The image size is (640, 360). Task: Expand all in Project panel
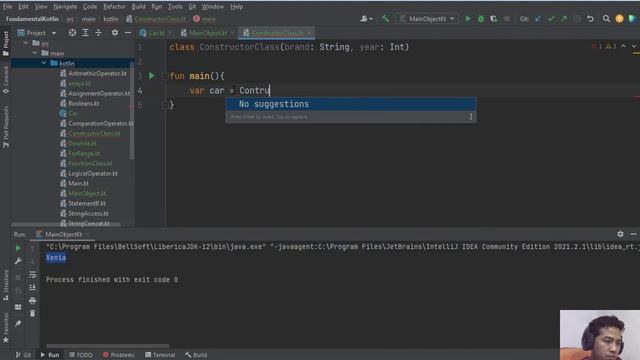(85, 33)
